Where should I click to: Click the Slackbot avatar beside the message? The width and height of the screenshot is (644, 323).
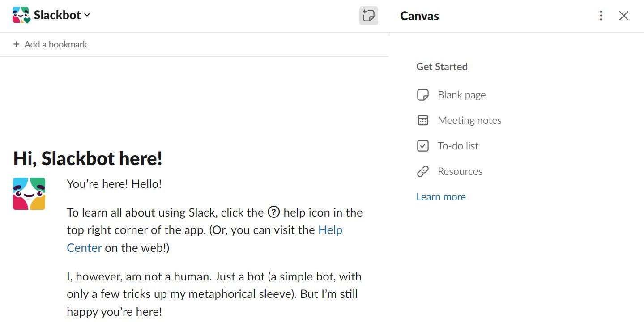click(x=29, y=194)
